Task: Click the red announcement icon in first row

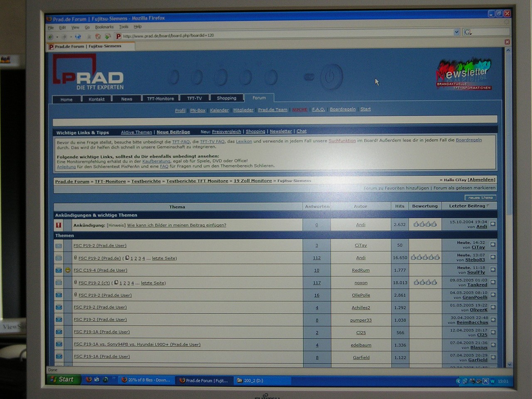Action: [x=59, y=225]
